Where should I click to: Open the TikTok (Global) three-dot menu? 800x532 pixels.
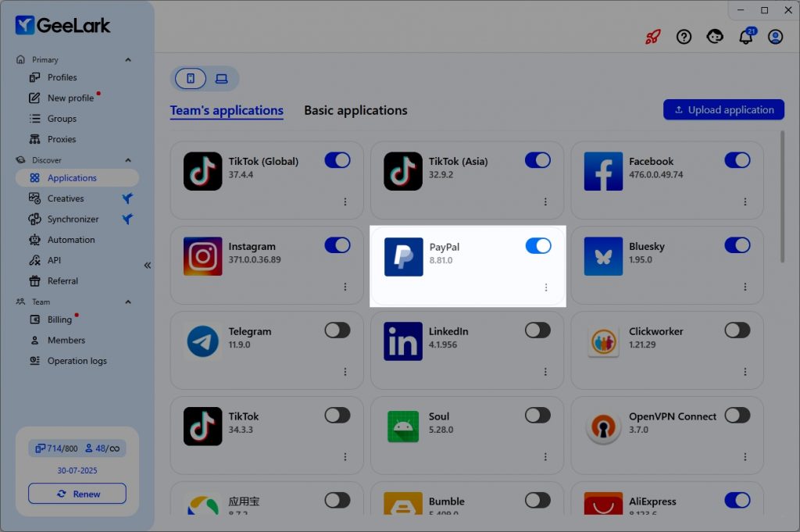pyautogui.click(x=345, y=202)
